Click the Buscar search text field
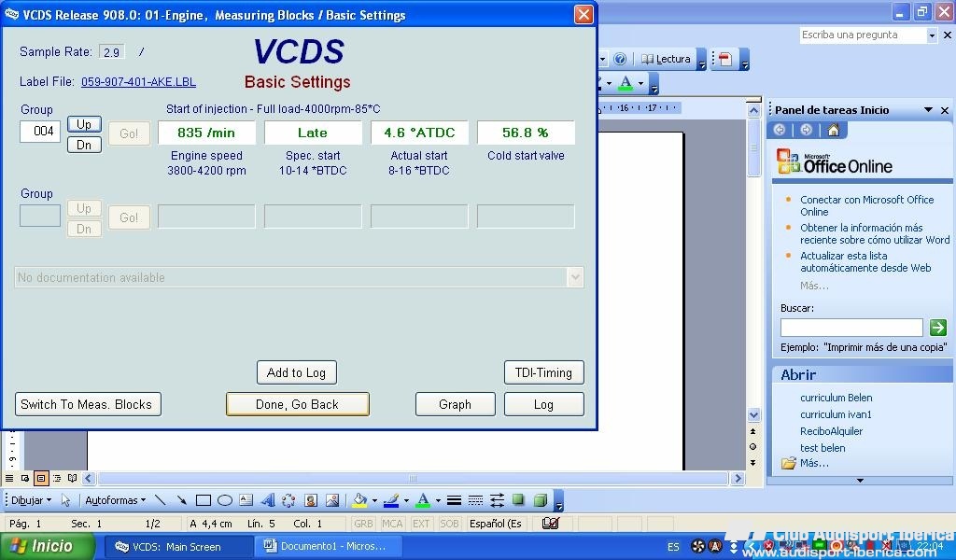Viewport: 956px width, 560px height. coord(851,328)
